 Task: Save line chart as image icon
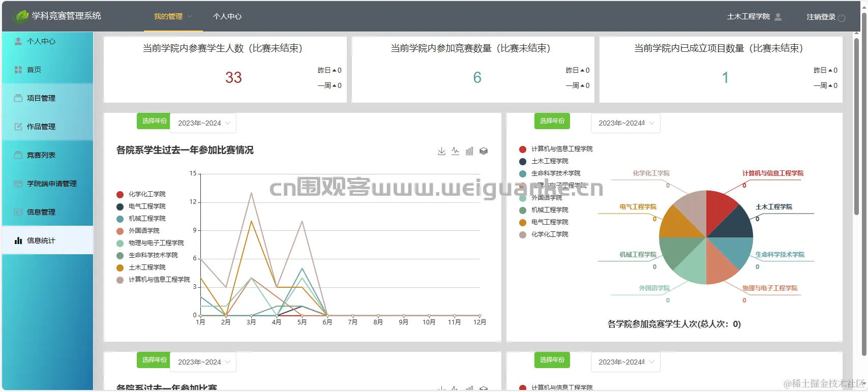(x=441, y=151)
